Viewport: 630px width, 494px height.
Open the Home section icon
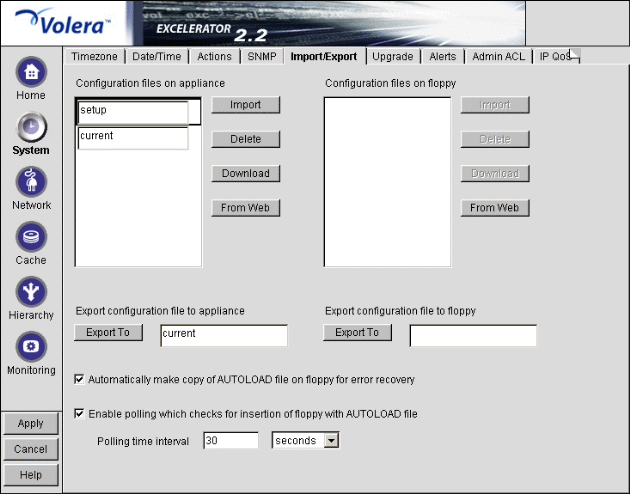(31, 72)
